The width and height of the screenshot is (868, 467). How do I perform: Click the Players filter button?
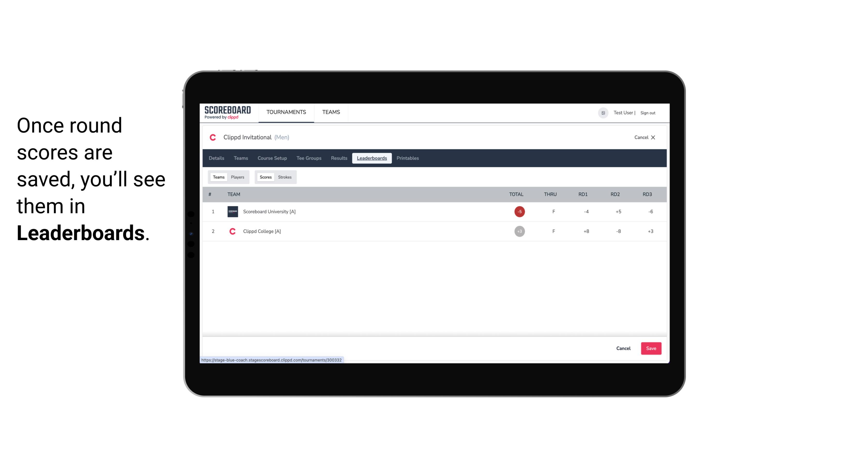pyautogui.click(x=238, y=177)
